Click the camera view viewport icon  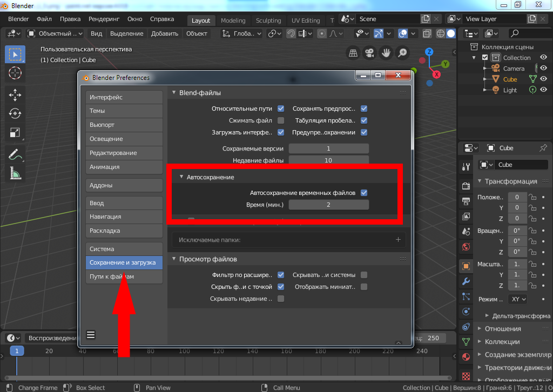369,53
